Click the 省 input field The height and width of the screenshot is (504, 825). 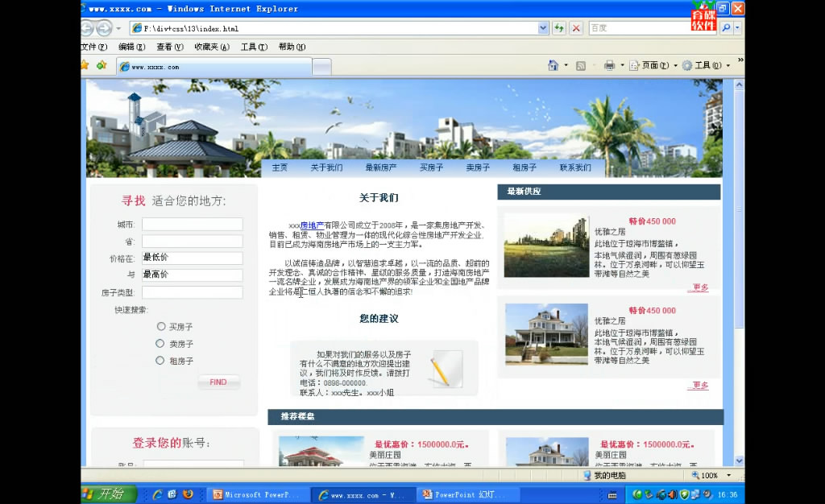(x=192, y=242)
